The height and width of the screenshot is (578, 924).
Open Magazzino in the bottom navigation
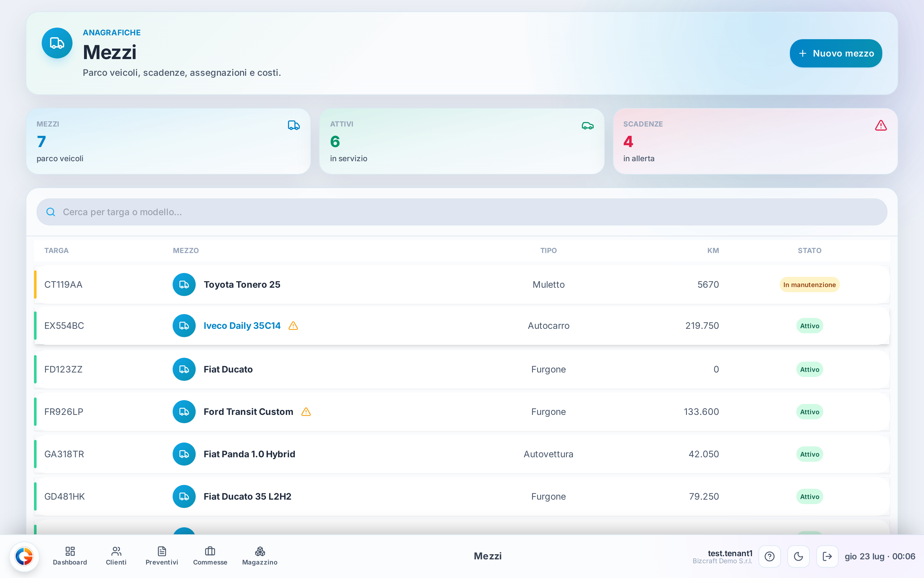tap(260, 556)
